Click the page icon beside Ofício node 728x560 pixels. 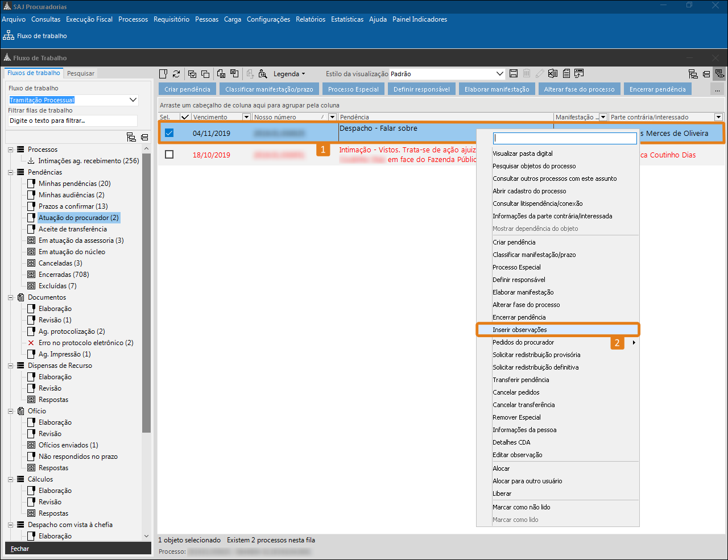(x=20, y=411)
